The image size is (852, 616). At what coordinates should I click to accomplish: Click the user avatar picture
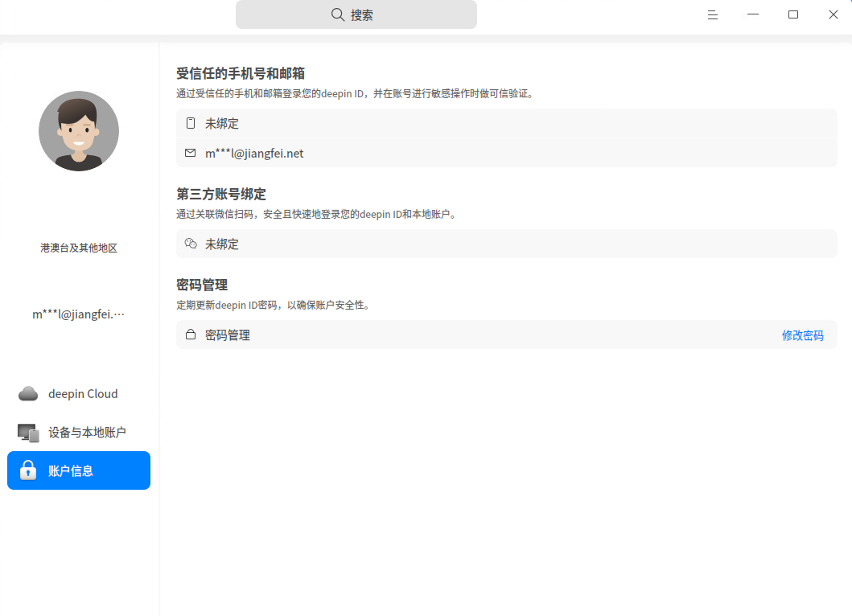[x=79, y=131]
